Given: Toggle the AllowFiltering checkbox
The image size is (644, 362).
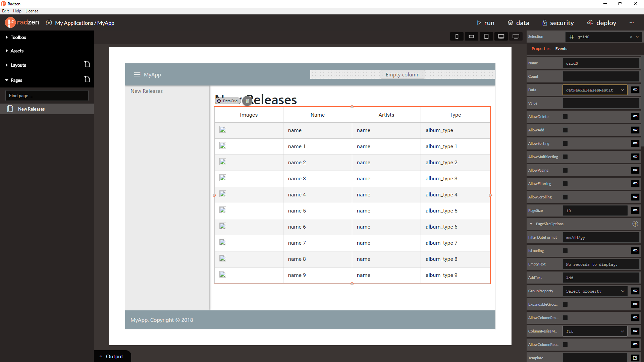Looking at the screenshot, I should coord(565,184).
